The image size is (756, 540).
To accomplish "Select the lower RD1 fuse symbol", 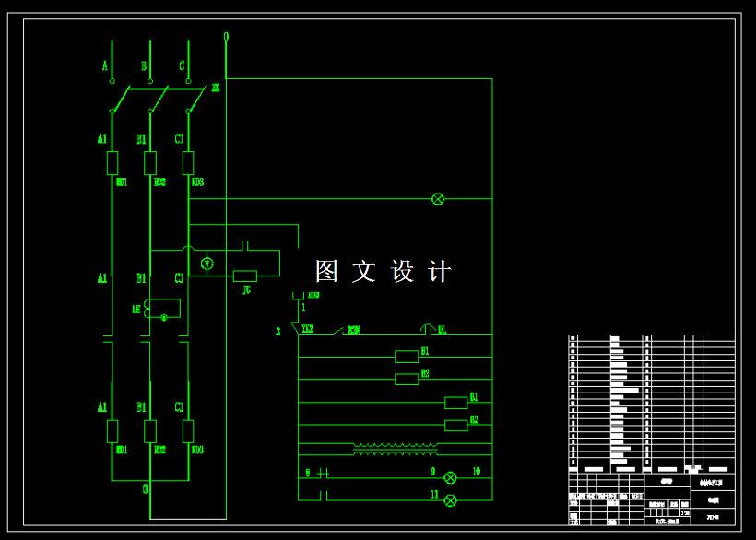I will tap(112, 431).
